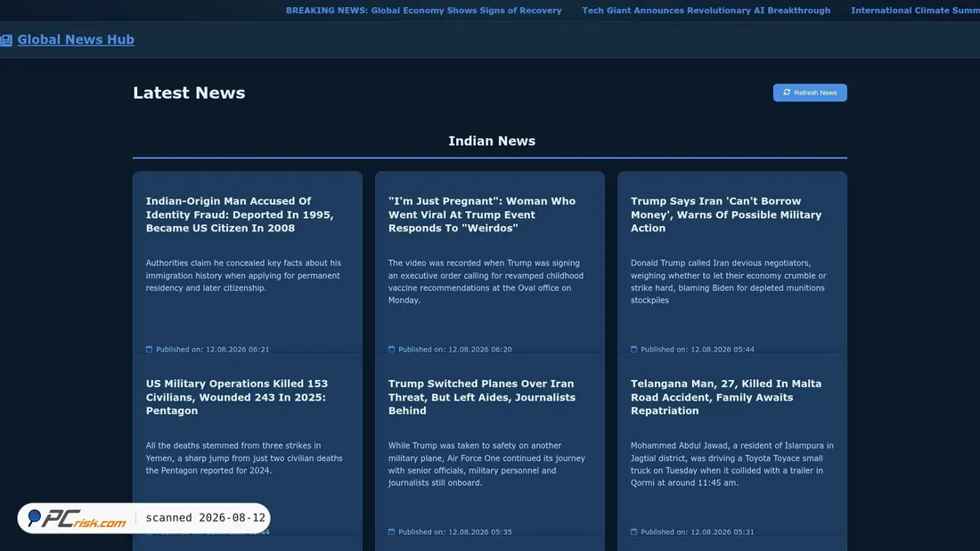Open article Trump Says Iran 'Can't Borrow Money'
Image resolution: width=980 pixels, height=551 pixels.
coord(726,215)
